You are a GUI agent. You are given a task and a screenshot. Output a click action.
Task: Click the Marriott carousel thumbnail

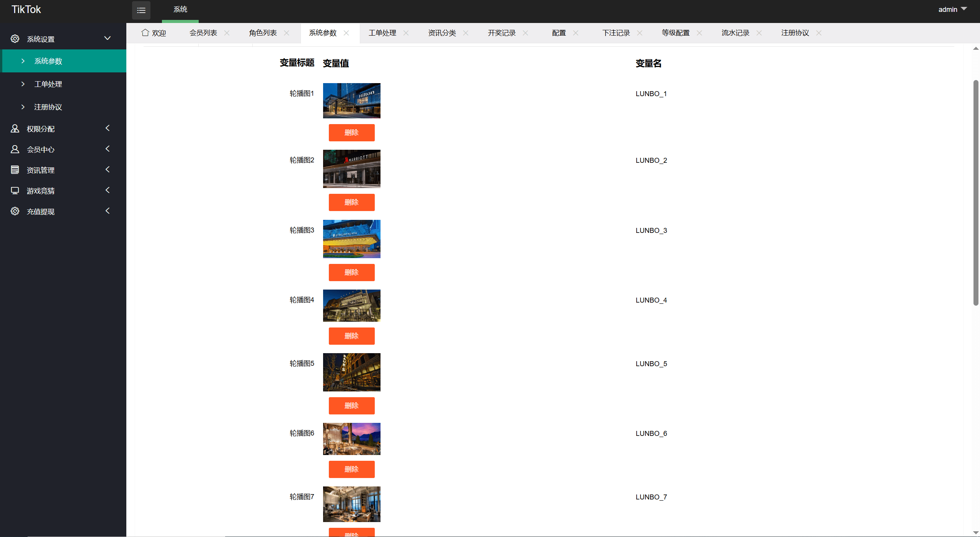351,169
